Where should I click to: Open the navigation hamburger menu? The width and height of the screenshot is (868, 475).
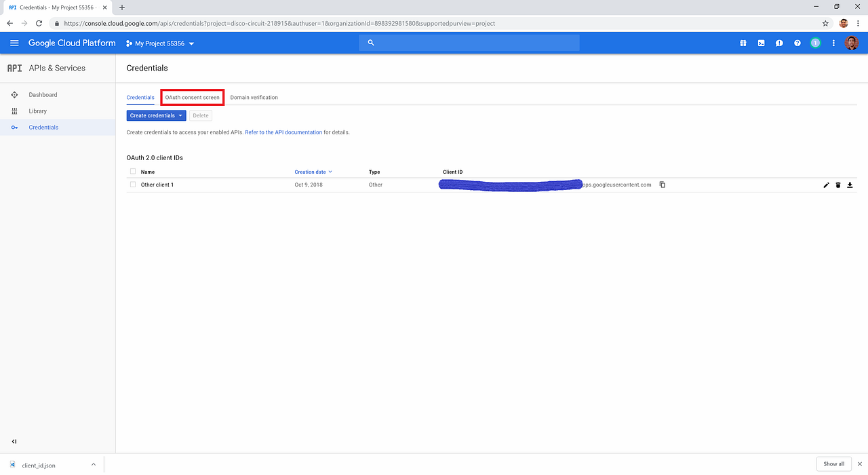[14, 42]
